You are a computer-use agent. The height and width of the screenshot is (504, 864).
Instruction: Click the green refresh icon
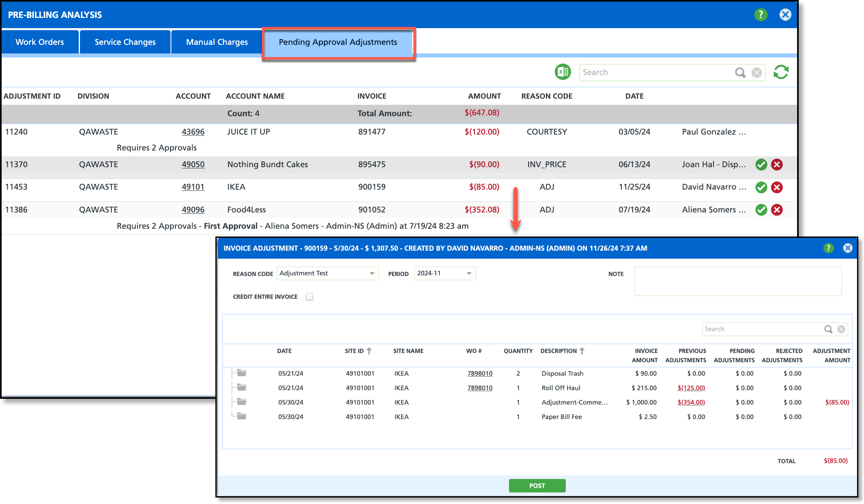click(781, 72)
